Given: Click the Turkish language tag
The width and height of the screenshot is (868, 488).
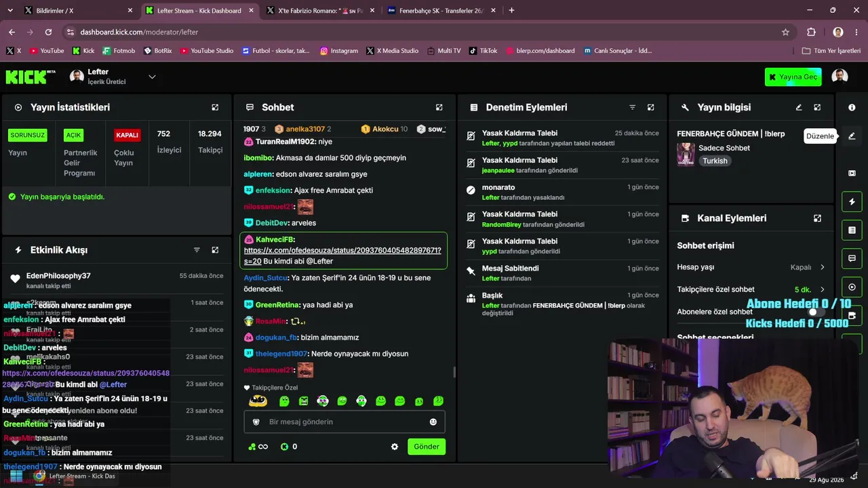Looking at the screenshot, I should click(x=715, y=161).
